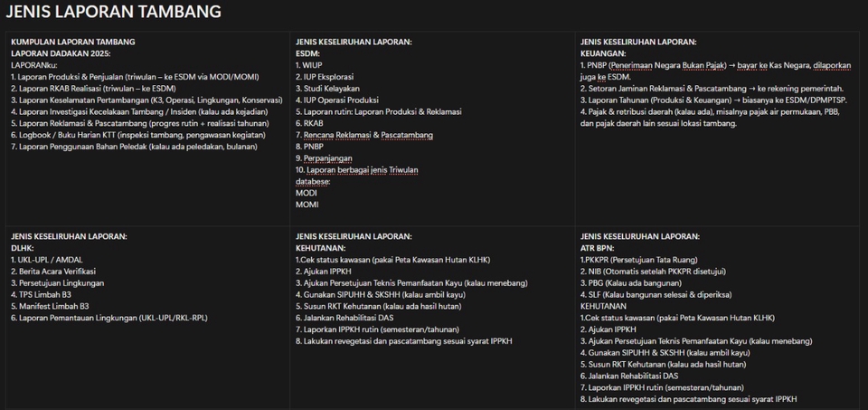Select the MODI database entry

307,193
